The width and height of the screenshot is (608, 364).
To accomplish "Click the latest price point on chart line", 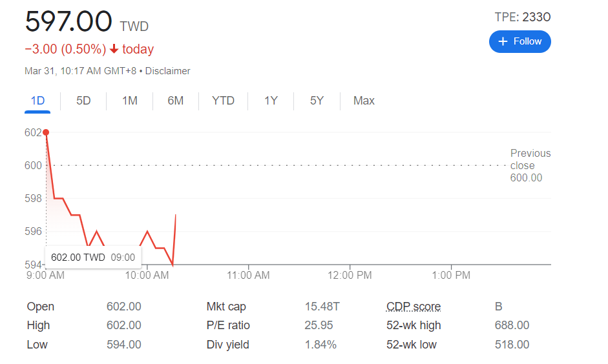I will click(x=176, y=215).
